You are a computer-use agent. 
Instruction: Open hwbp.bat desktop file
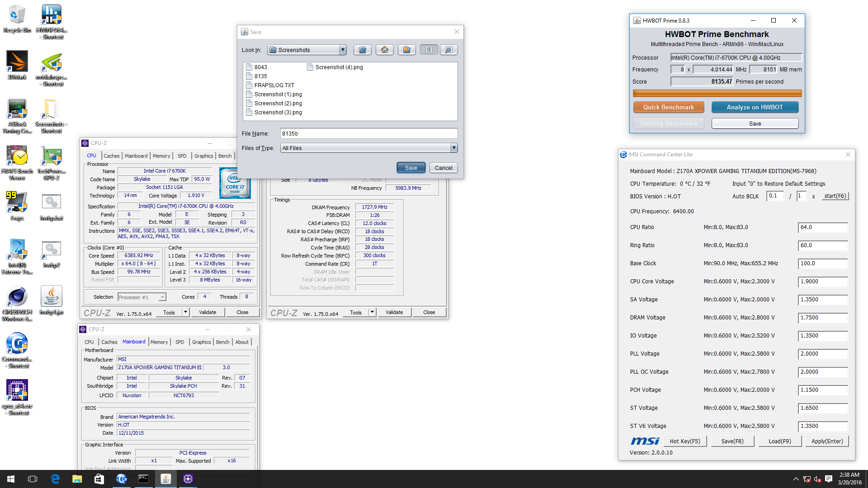(x=52, y=206)
